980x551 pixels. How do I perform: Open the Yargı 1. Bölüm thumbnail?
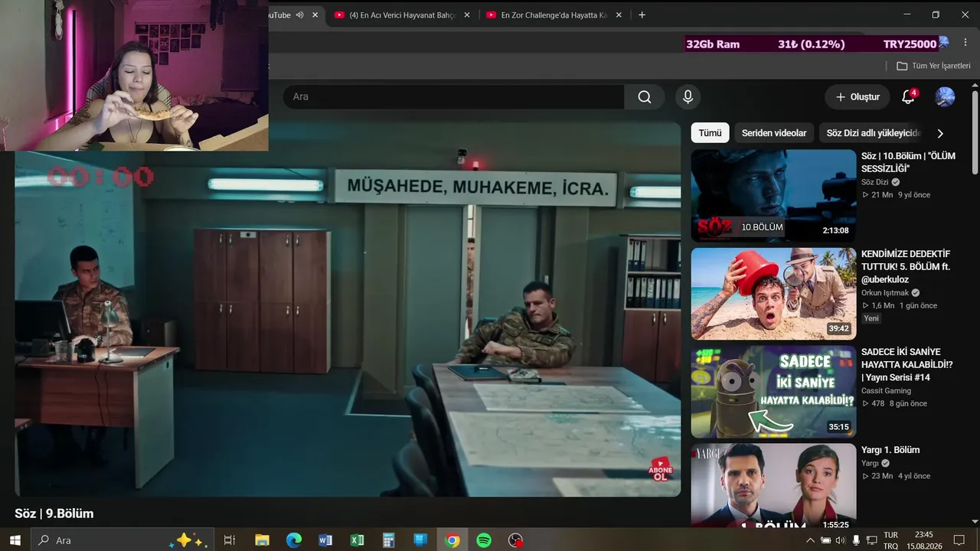coord(773,485)
